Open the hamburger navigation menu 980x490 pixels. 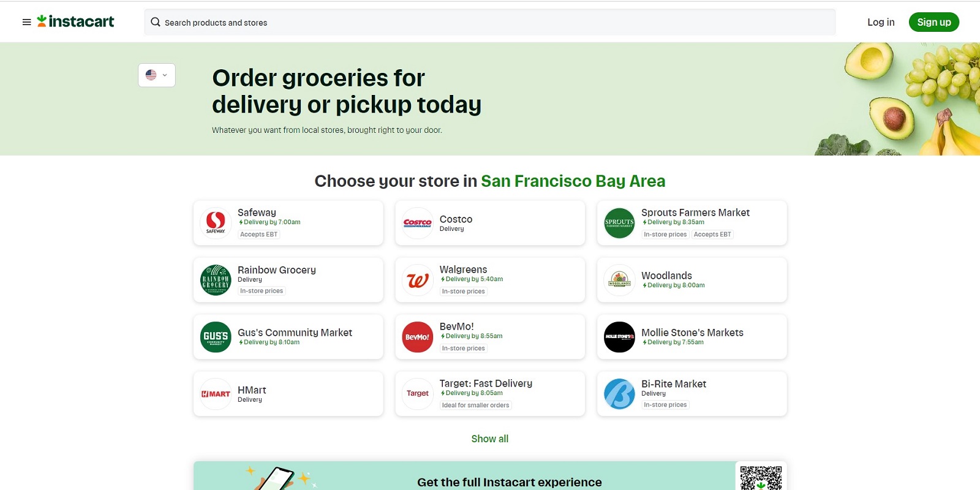tap(26, 21)
